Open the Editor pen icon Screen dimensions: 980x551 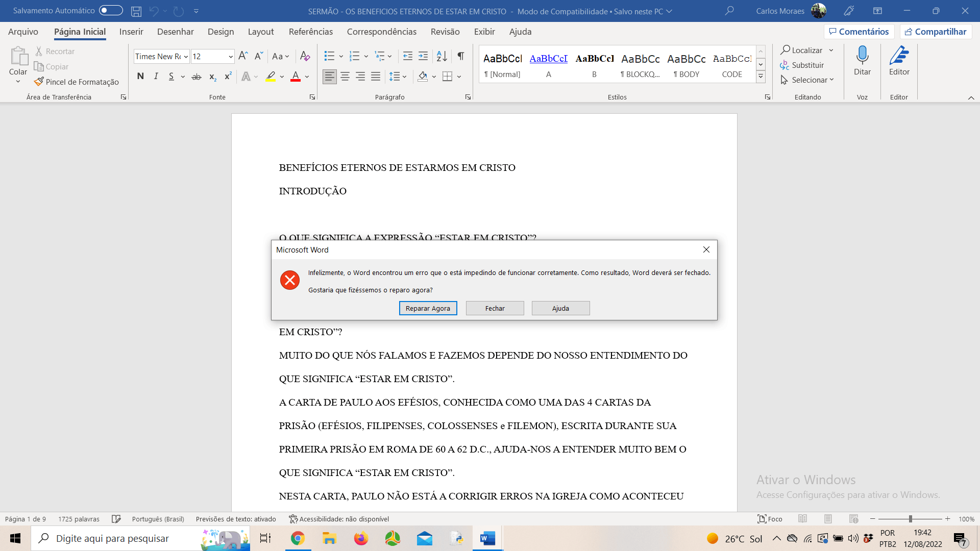[x=899, y=56]
